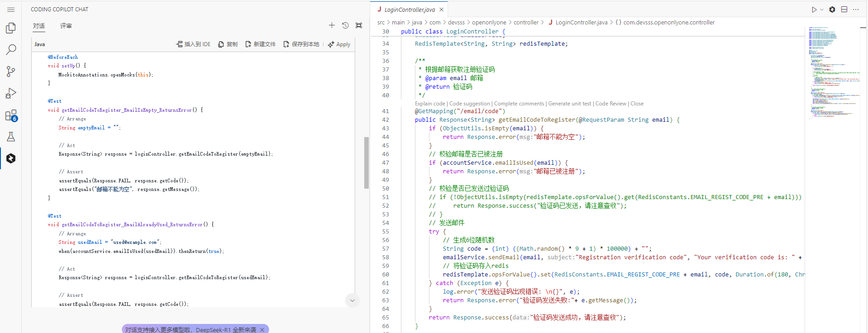Apply the generated code
The height and width of the screenshot is (333, 868).
point(339,44)
